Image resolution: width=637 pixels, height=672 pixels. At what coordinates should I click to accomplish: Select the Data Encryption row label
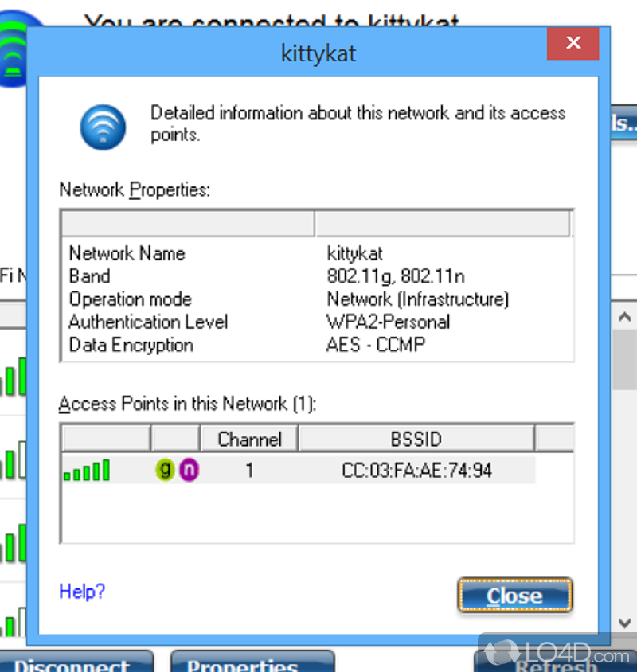tap(131, 345)
